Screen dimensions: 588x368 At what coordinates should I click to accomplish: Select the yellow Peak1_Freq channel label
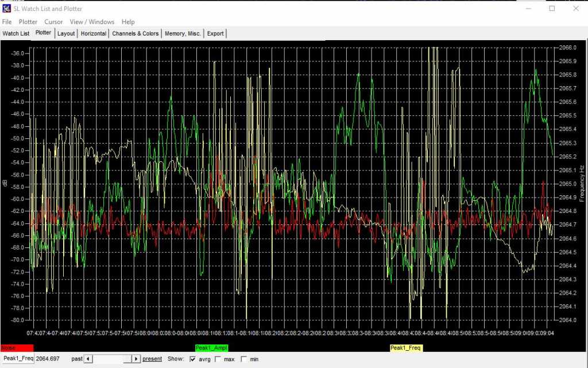(407, 348)
